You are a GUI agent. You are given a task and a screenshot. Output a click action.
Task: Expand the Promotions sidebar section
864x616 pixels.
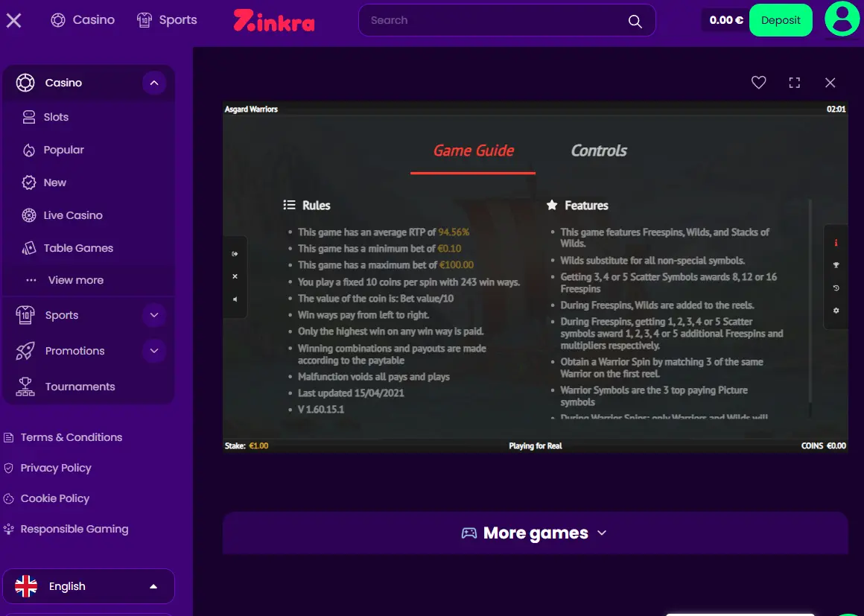(x=154, y=351)
